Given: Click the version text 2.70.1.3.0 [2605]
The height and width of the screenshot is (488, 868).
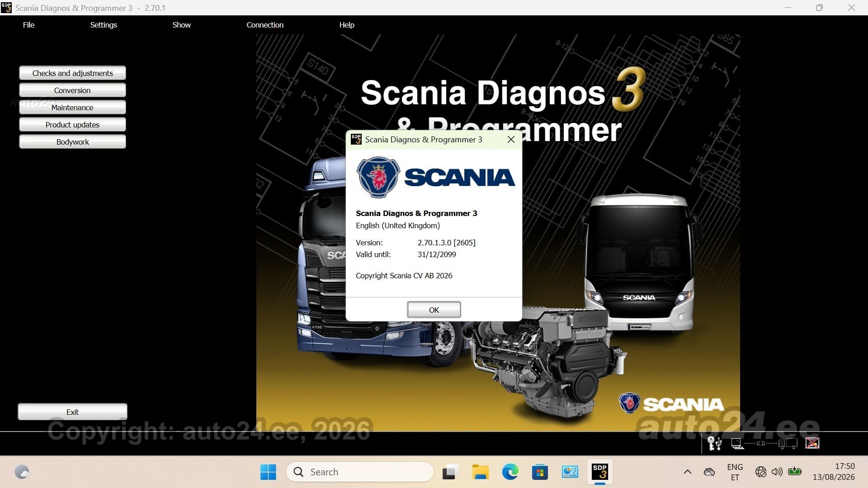Looking at the screenshot, I should pos(447,243).
